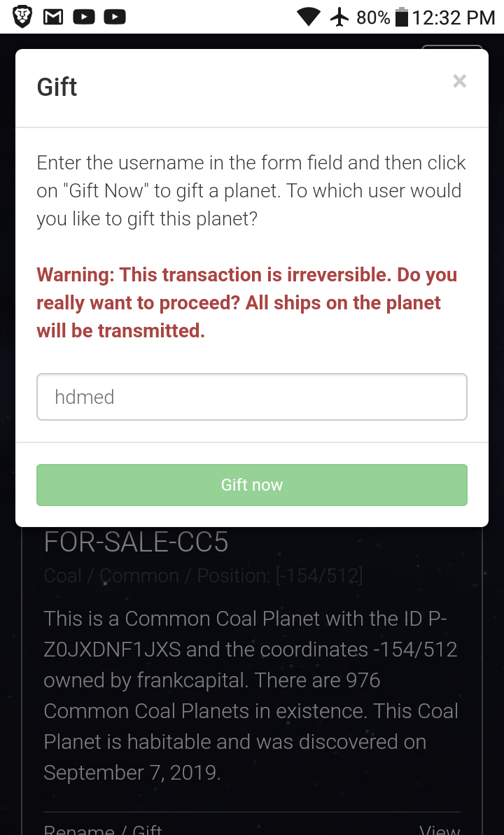The width and height of the screenshot is (504, 835).
Task: Open the View link on planet card
Action: pyautogui.click(x=440, y=829)
